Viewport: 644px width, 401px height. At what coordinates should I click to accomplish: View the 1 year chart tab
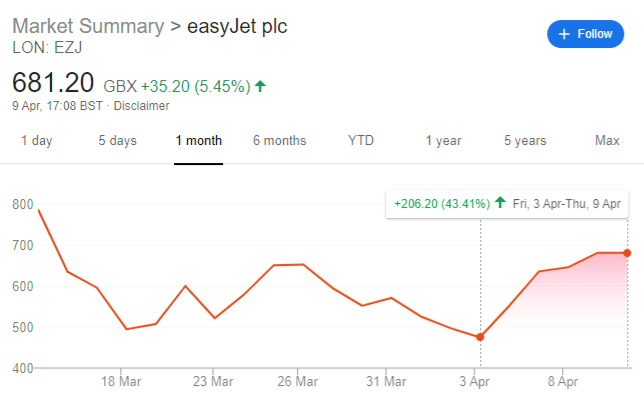[x=443, y=141]
